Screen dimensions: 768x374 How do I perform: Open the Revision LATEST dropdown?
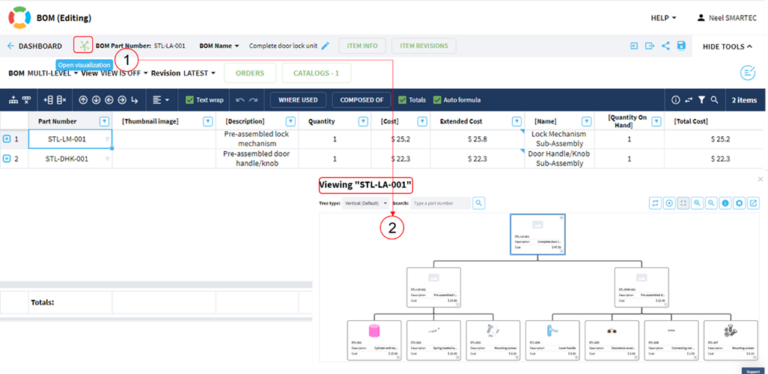point(183,73)
